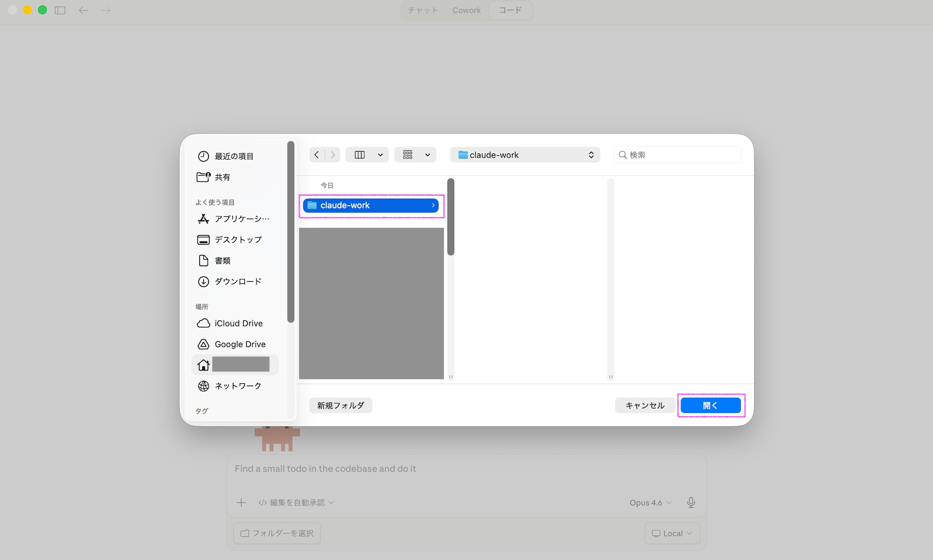Click the 開く (Open) button
Viewport: 933px width, 560px height.
tap(710, 405)
